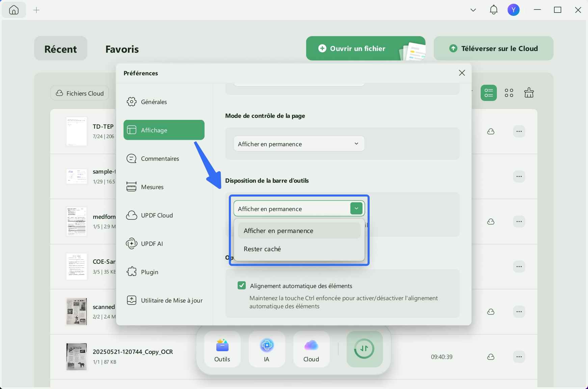Open more options for TD-TEP file

coord(519,131)
